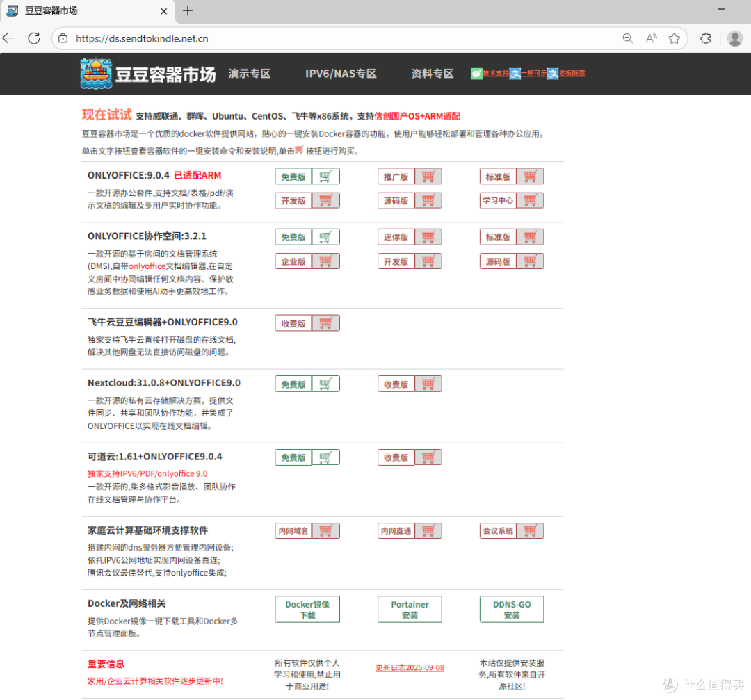Buy ONLYOFFICE:9.0.4 标准版 via its cart icon
The height and width of the screenshot is (700, 751).
pyautogui.click(x=530, y=176)
